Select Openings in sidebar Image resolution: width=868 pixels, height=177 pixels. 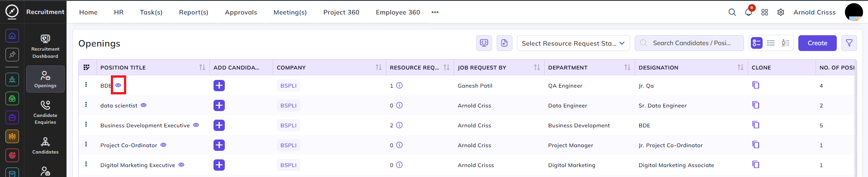pyautogui.click(x=45, y=79)
